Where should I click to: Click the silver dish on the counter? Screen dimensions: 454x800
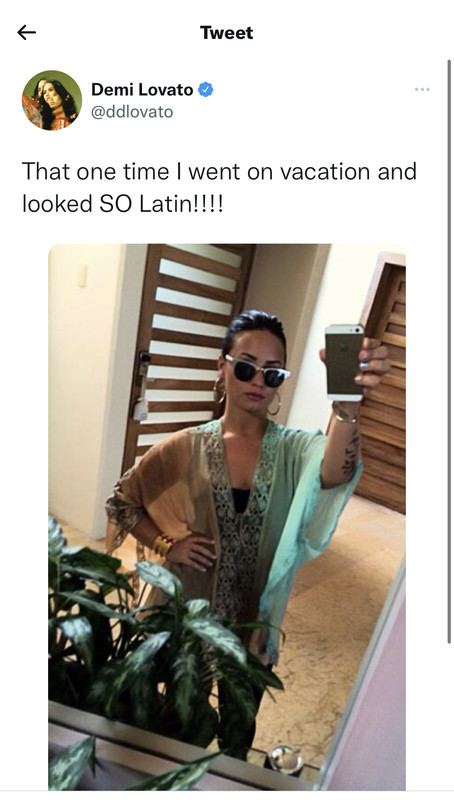286,759
